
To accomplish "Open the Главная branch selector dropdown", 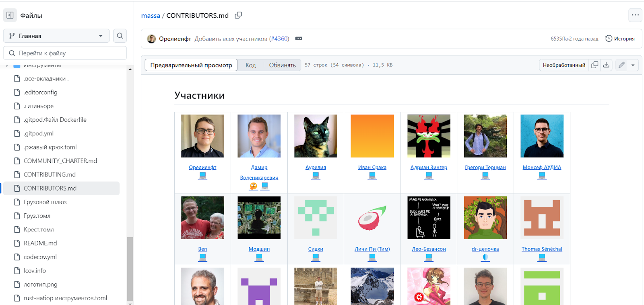I will point(56,36).
